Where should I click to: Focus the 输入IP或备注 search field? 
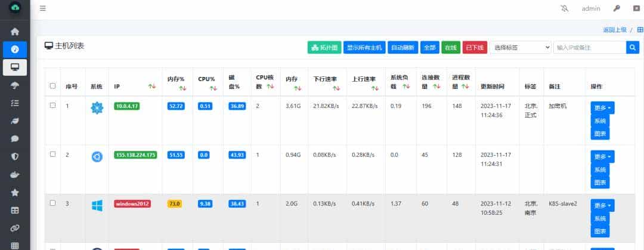click(590, 47)
